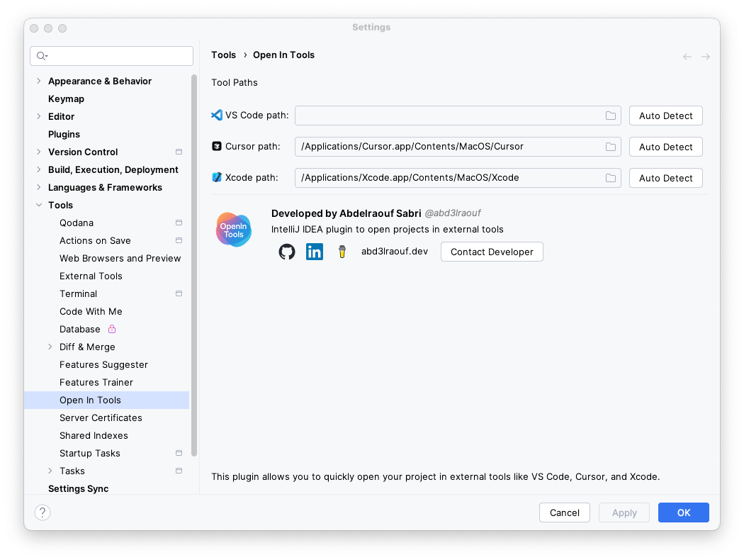Select Web Browsers and Preview in sidebar
This screenshot has height=560, width=744.
(120, 258)
